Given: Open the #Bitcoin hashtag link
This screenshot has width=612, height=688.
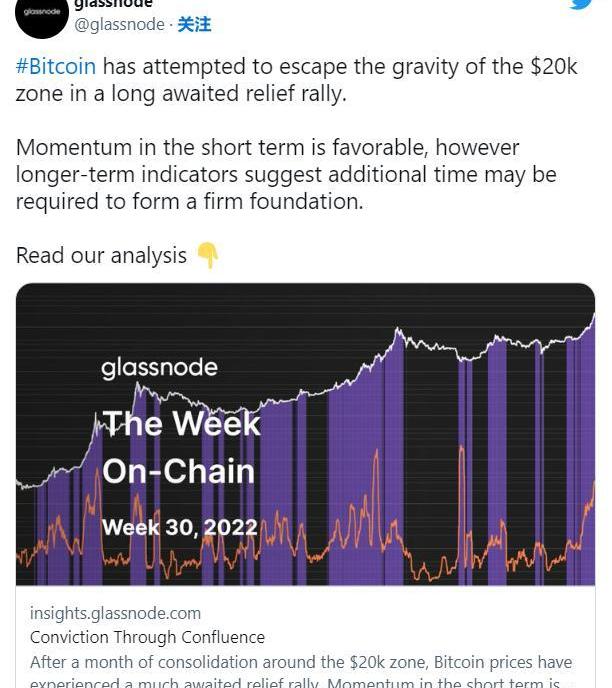Looking at the screenshot, I should [x=56, y=66].
